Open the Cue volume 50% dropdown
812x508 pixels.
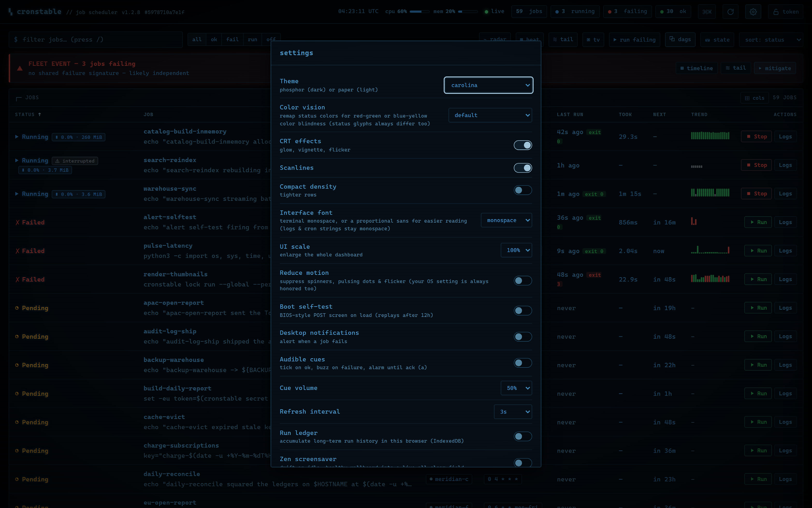516,388
